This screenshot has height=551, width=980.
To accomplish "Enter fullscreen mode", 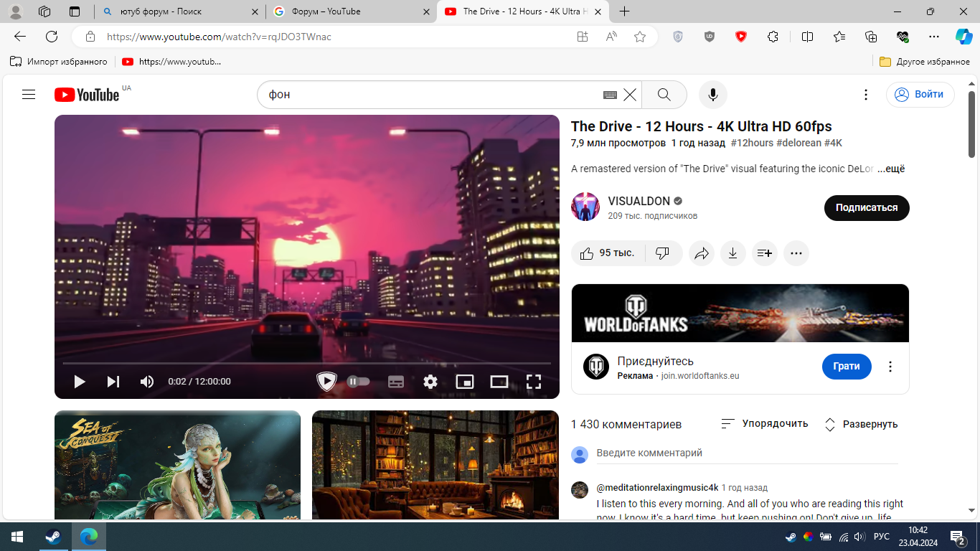I will pyautogui.click(x=534, y=382).
